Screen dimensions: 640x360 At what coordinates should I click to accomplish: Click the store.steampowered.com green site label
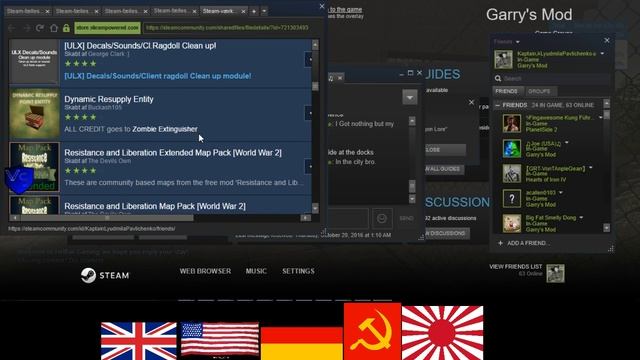107,28
